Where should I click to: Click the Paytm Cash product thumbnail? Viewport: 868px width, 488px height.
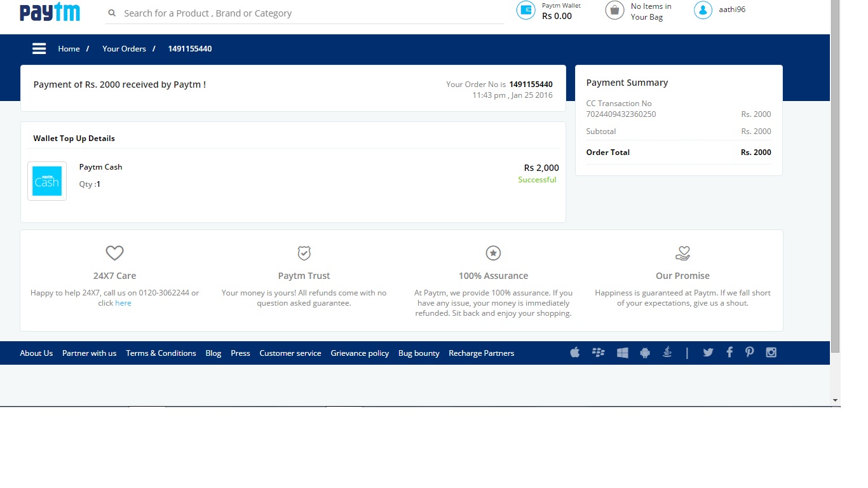coord(47,181)
